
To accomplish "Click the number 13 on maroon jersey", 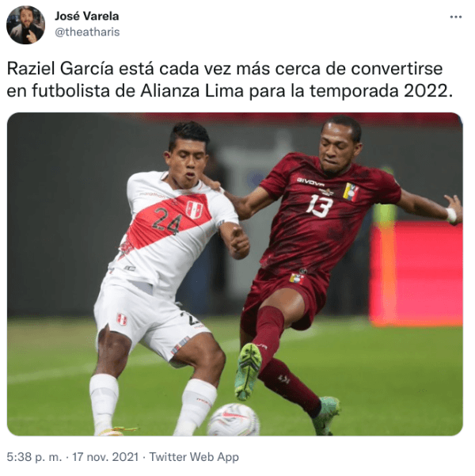I will 319,206.
